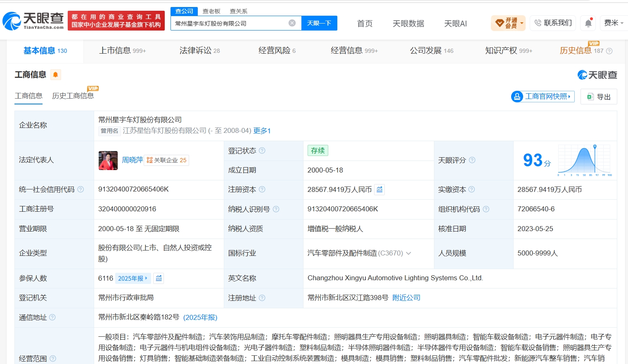Open legal representative 周晓萍 profile
The width and height of the screenshot is (628, 364).
(133, 160)
